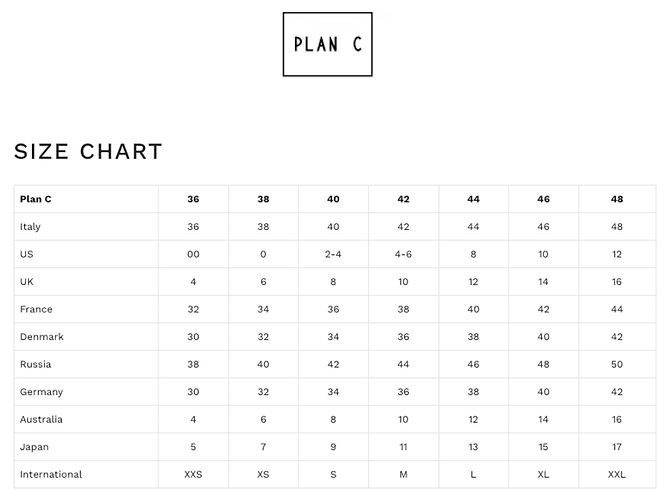This screenshot has width=670, height=500.
Task: Click US size 00 cell
Action: click(193, 254)
